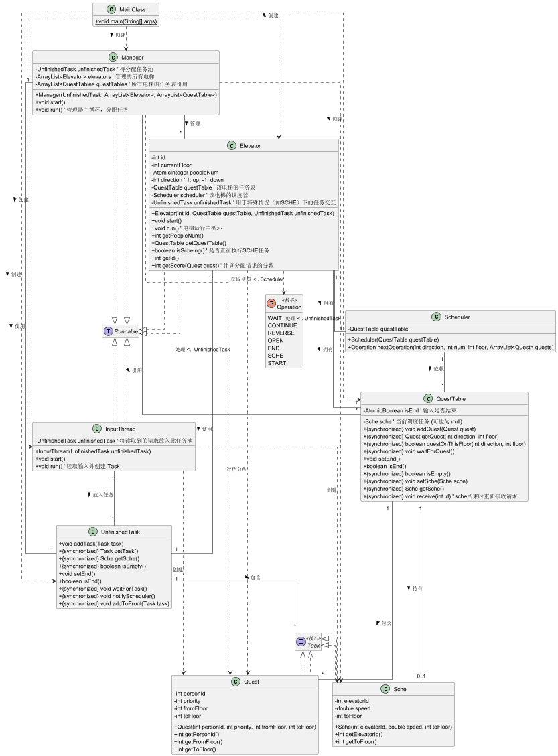Click the Scheduler class title
The image size is (558, 756).
(x=458, y=317)
